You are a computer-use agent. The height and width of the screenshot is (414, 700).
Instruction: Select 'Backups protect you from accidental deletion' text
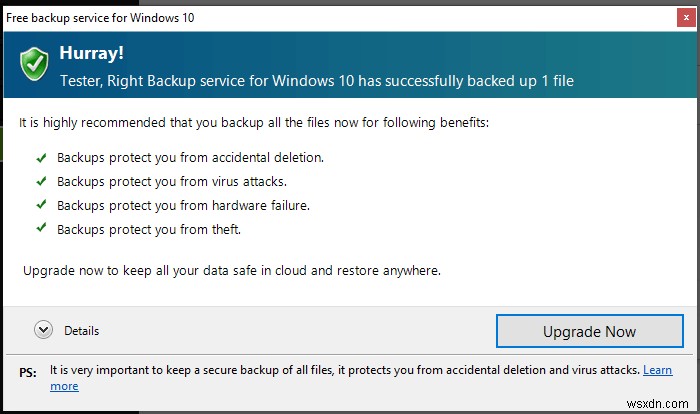pos(190,158)
